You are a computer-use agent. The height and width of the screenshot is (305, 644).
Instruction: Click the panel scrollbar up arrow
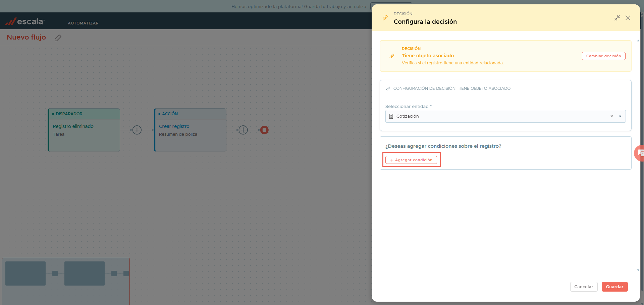pyautogui.click(x=638, y=41)
